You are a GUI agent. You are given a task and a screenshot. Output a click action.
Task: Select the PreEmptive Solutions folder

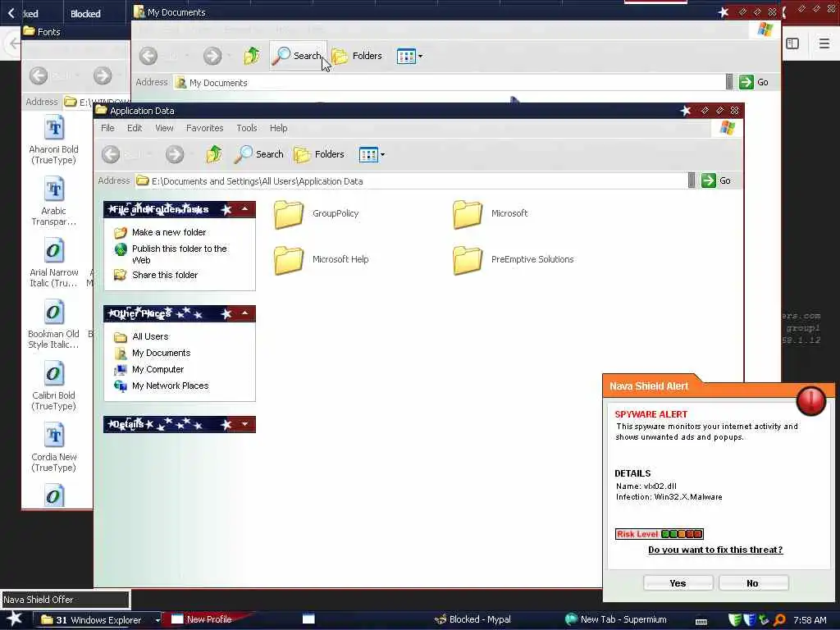[x=514, y=260]
